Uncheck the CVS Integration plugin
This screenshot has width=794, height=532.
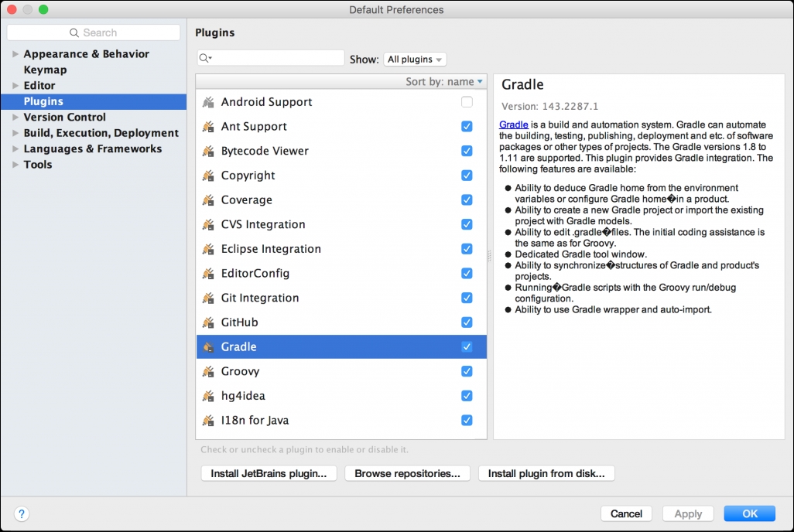click(x=467, y=224)
